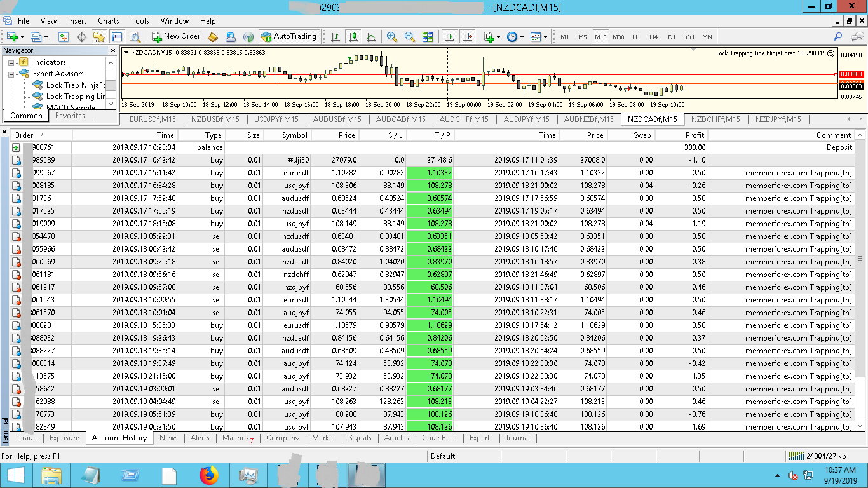The height and width of the screenshot is (488, 868).
Task: Close the Navigator panel with X
Action: [112, 50]
